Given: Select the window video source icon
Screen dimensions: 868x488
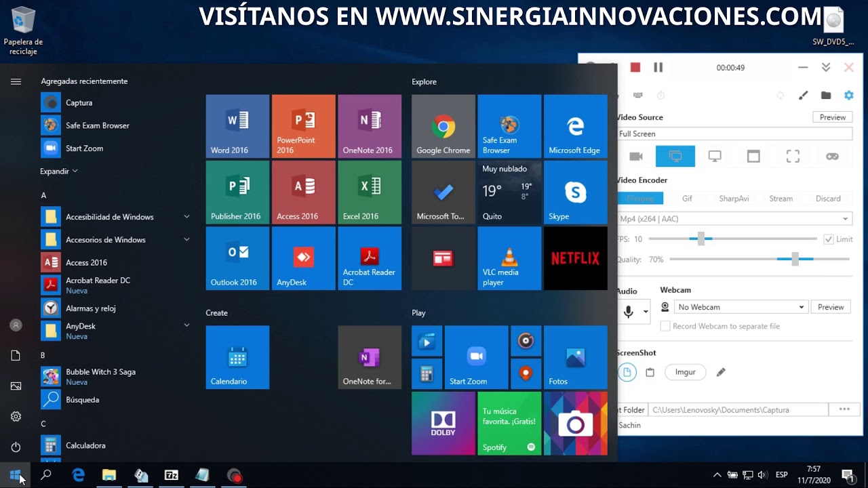Looking at the screenshot, I should 753,156.
